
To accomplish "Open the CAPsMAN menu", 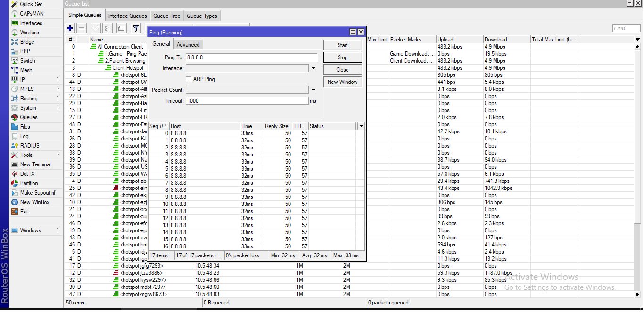I will point(32,14).
